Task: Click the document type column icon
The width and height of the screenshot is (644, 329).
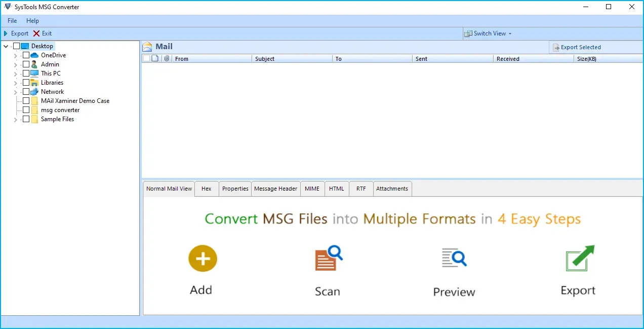Action: (155, 58)
